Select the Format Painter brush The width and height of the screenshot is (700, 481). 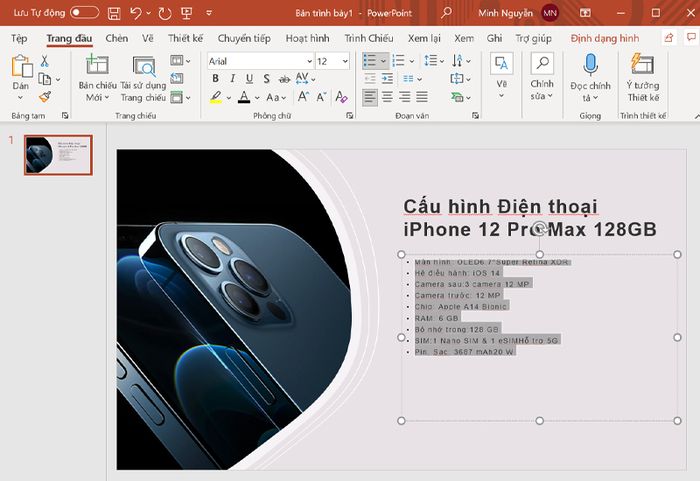coord(45,96)
